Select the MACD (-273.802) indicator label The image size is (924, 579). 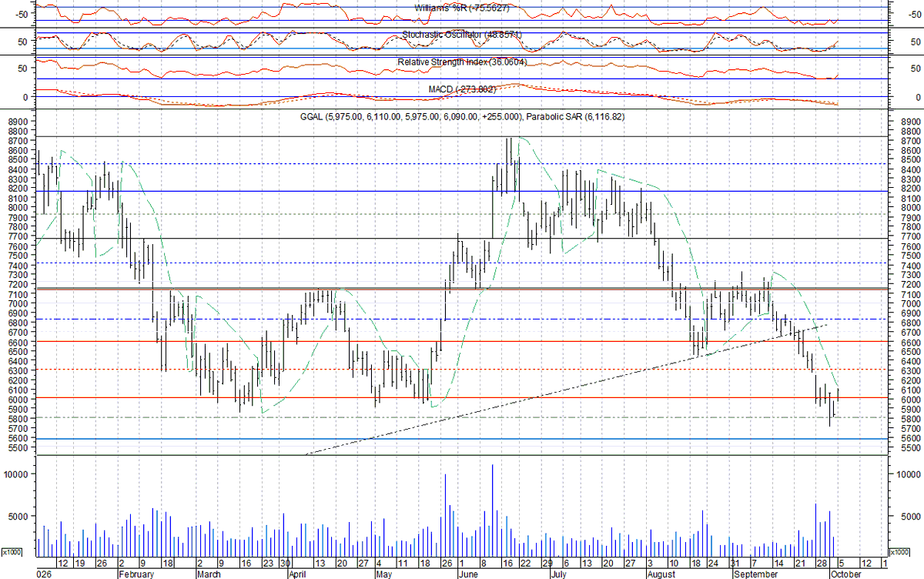(x=462, y=89)
